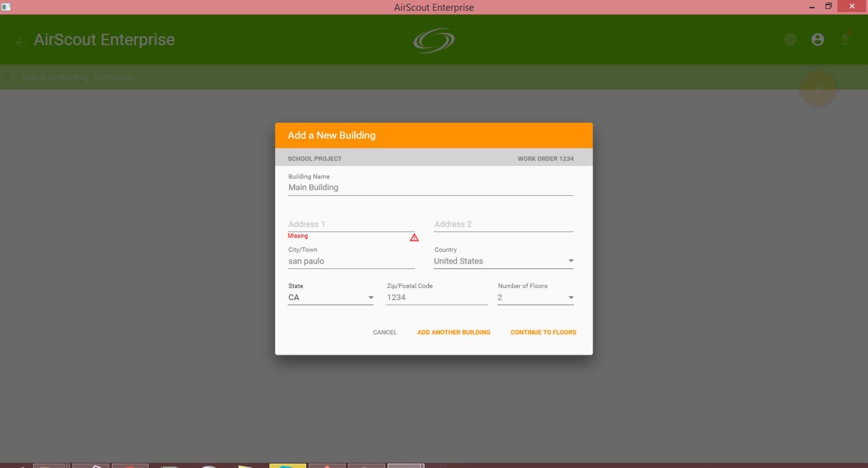868x468 pixels.
Task: Open the info icon in header
Action: tap(790, 40)
